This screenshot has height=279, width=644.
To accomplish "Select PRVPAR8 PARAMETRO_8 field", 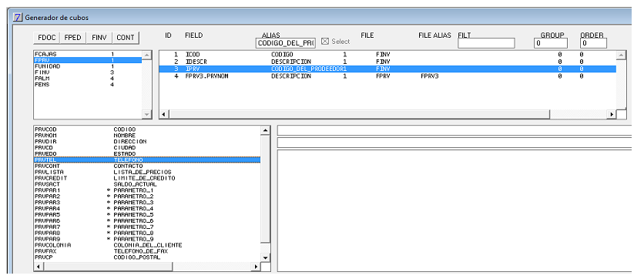I will coord(147,233).
